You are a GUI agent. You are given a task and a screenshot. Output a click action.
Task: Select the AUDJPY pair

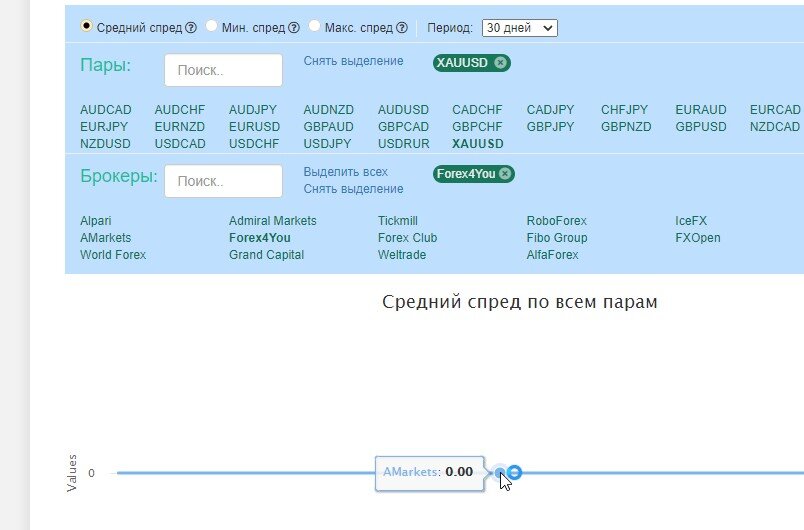coord(253,110)
